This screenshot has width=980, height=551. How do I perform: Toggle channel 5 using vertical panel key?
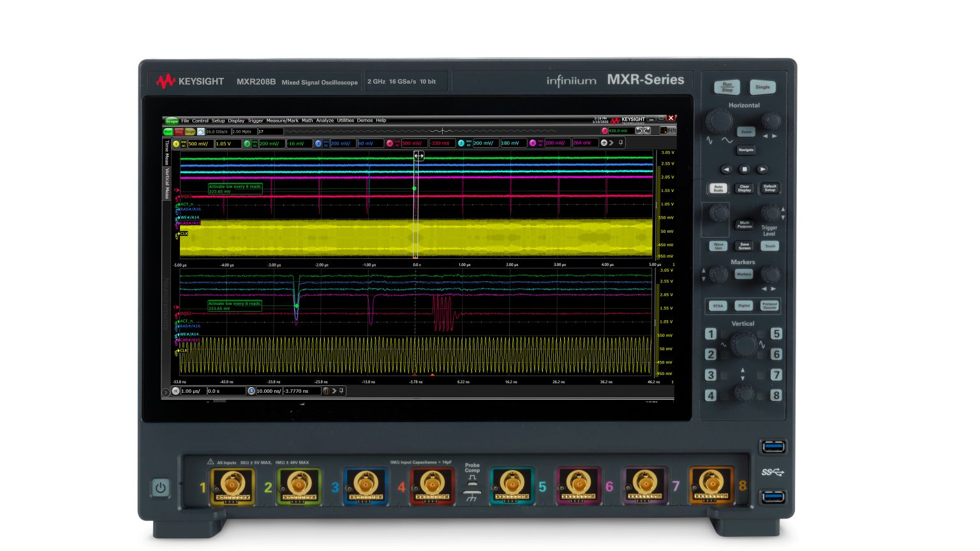(776, 334)
